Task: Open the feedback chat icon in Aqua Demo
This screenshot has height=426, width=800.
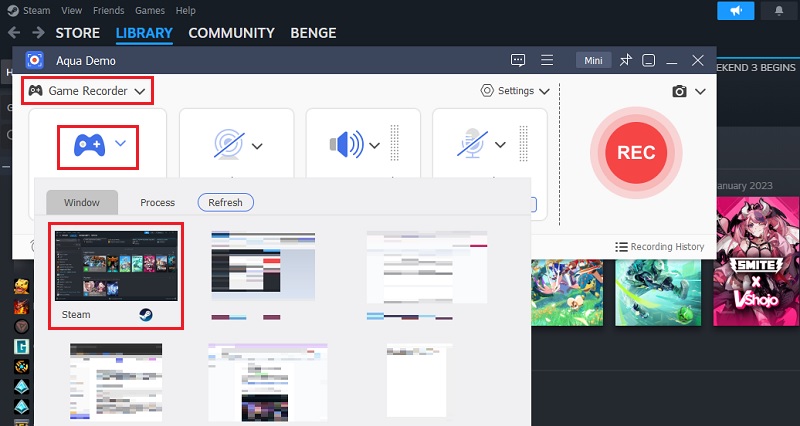Action: (518, 60)
